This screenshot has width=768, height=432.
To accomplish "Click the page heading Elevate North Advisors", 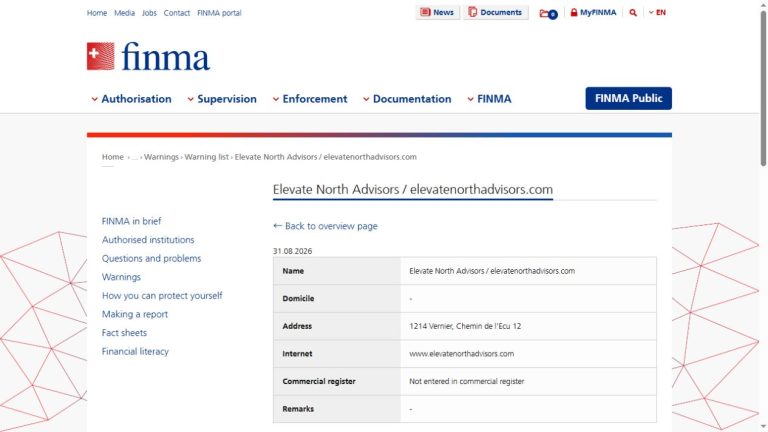I will coord(412,189).
